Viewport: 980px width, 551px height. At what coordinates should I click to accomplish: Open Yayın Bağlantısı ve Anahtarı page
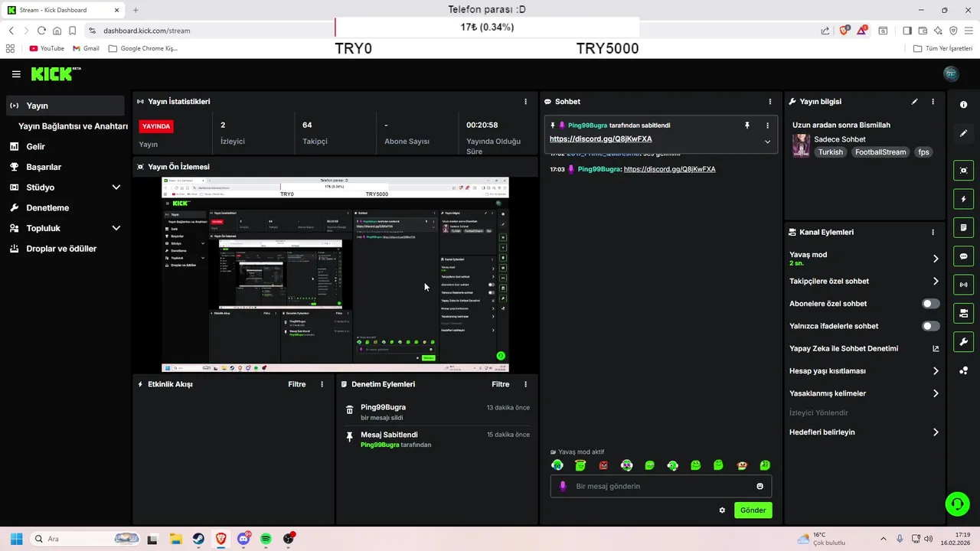pyautogui.click(x=73, y=126)
